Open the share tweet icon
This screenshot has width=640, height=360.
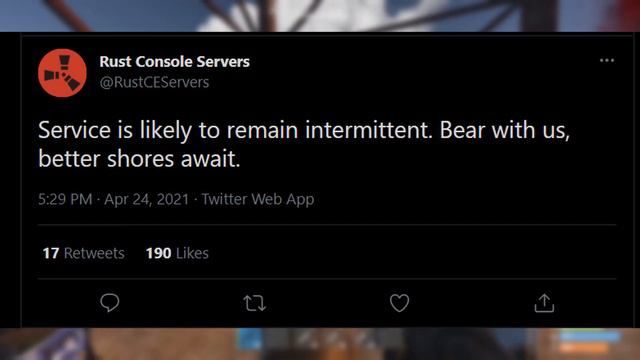[x=544, y=303]
